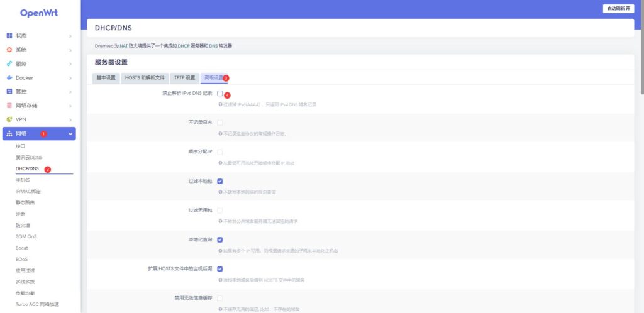Select DHCP/DNS in the sidebar submenu
The height and width of the screenshot is (313, 644).
point(27,168)
